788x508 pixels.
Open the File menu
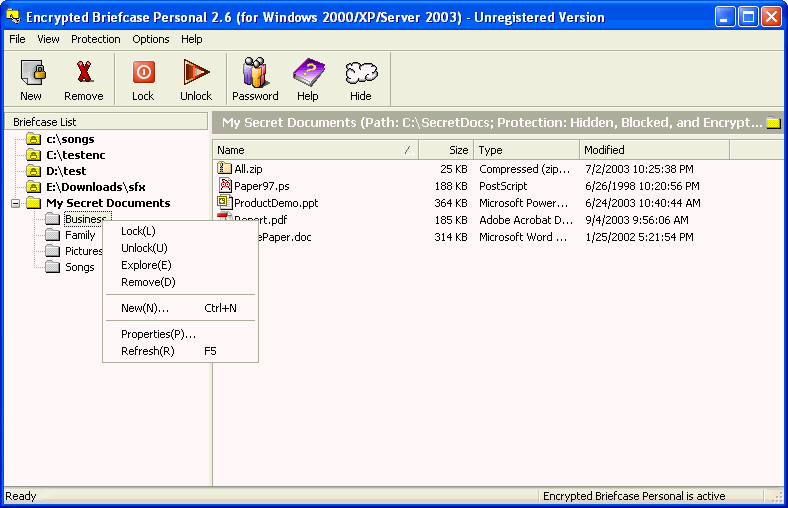[17, 39]
